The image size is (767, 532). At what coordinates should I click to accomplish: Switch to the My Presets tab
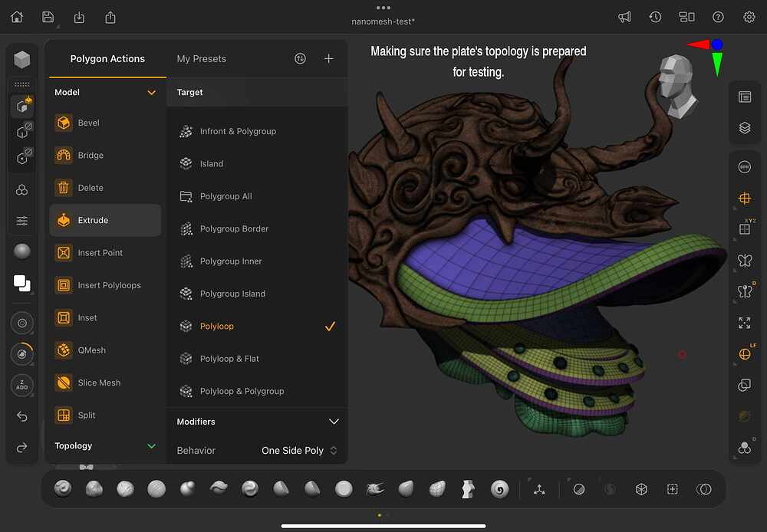point(202,59)
